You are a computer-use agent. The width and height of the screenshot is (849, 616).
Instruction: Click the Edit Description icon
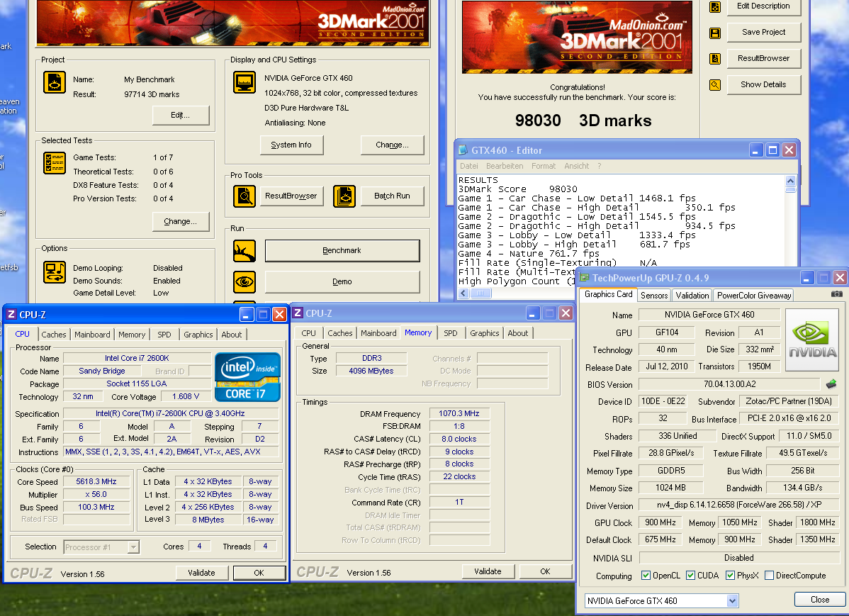pos(715,7)
